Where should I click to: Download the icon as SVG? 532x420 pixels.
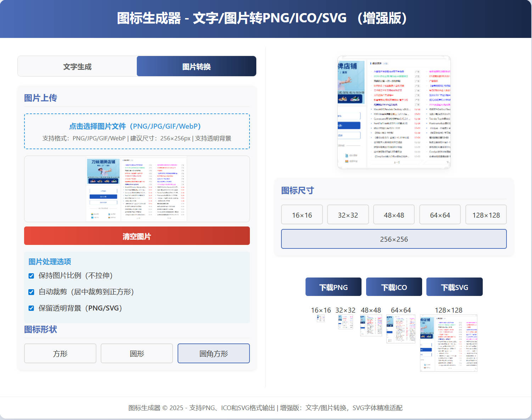pyautogui.click(x=454, y=287)
